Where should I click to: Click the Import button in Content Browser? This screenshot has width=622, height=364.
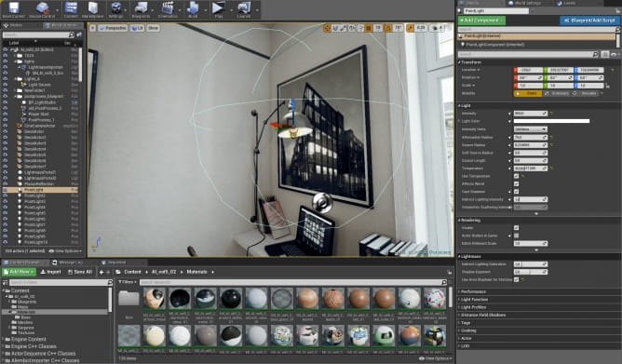[x=51, y=272]
